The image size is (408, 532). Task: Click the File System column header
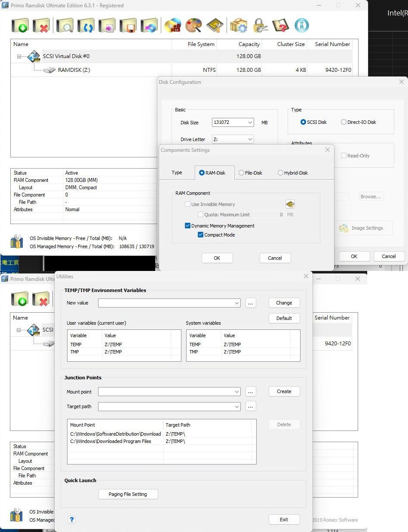pyautogui.click(x=194, y=44)
